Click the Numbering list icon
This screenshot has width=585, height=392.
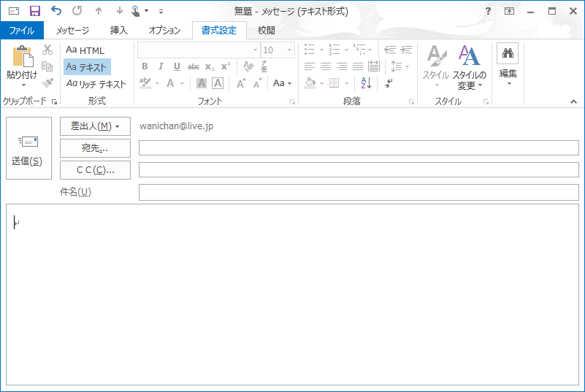334,49
